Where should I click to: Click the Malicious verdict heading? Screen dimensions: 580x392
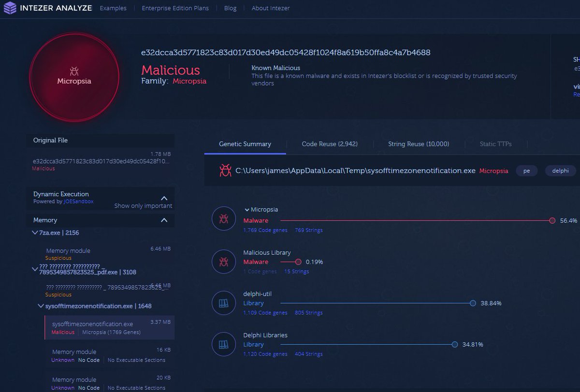point(171,70)
